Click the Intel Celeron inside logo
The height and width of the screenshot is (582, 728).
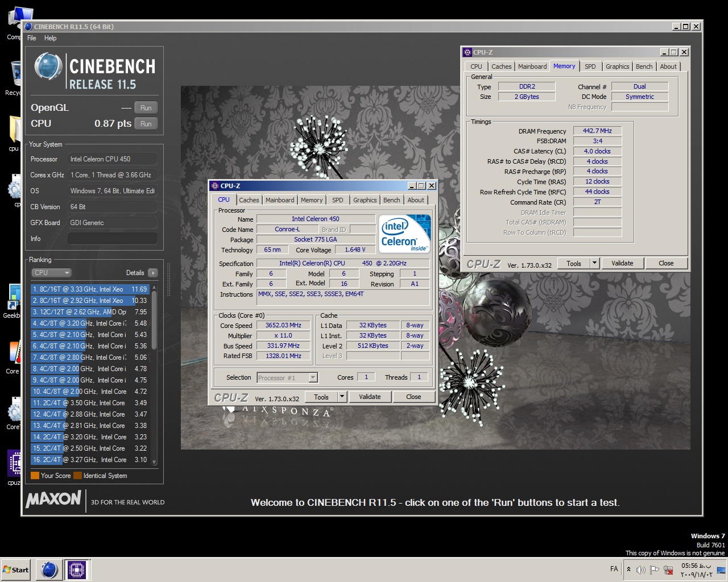pos(405,234)
